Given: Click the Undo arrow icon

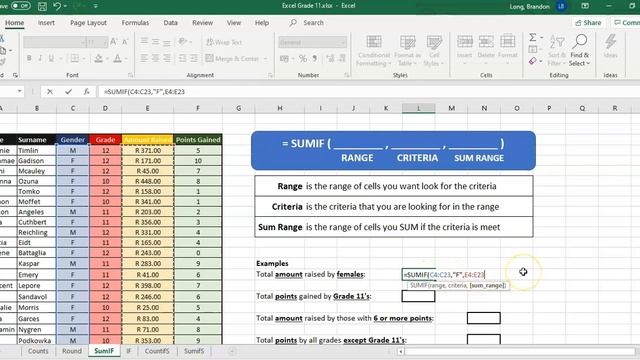Looking at the screenshot, I should 57,6.
